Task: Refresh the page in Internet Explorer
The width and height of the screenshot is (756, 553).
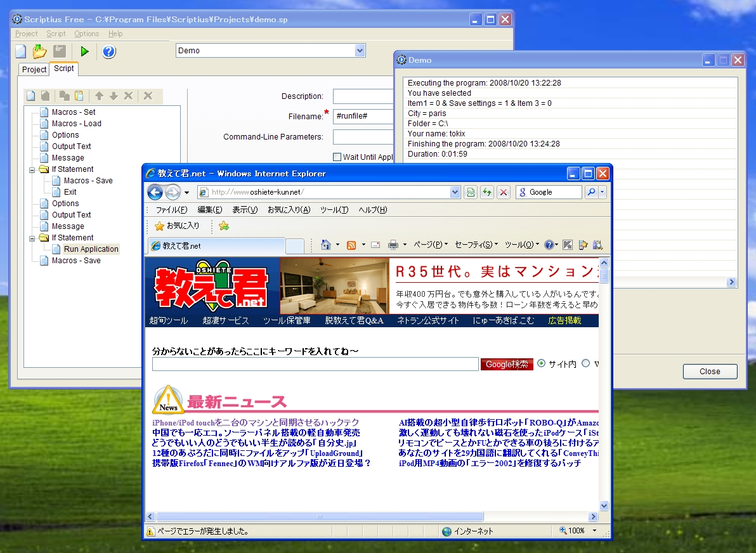Action: point(487,192)
